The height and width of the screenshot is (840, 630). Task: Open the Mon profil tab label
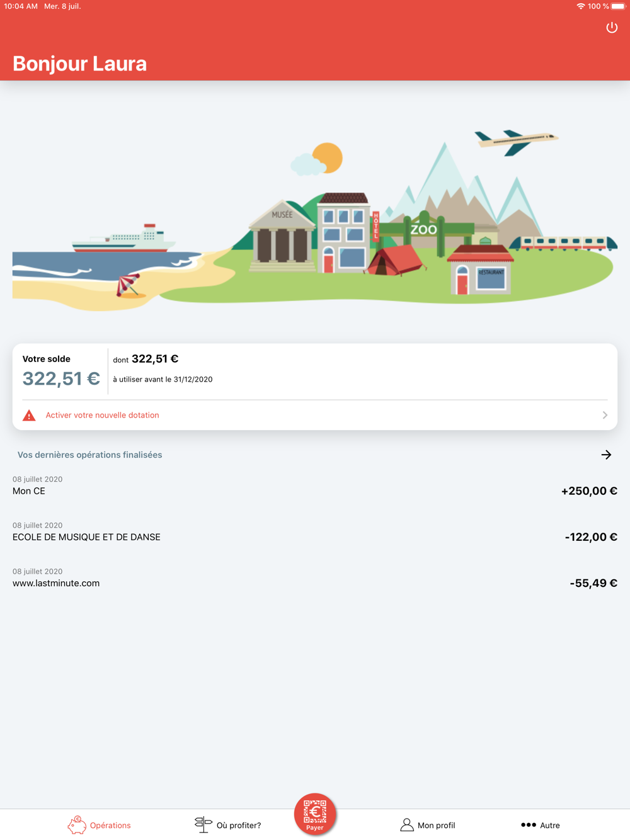(436, 826)
